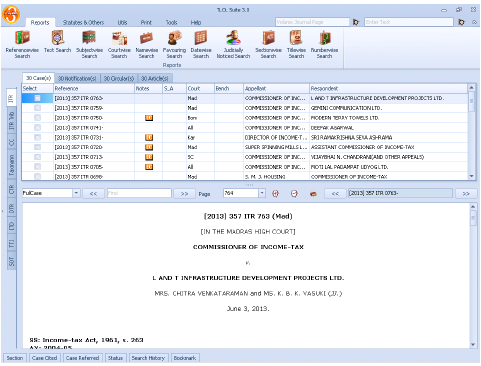Click the Enter Text search field
The width and height of the screenshot is (481, 366).
tap(409, 22)
